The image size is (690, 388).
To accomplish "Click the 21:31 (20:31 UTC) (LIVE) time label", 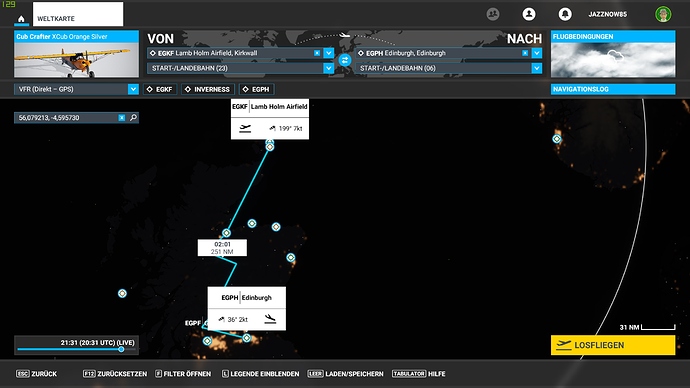I will point(98,342).
